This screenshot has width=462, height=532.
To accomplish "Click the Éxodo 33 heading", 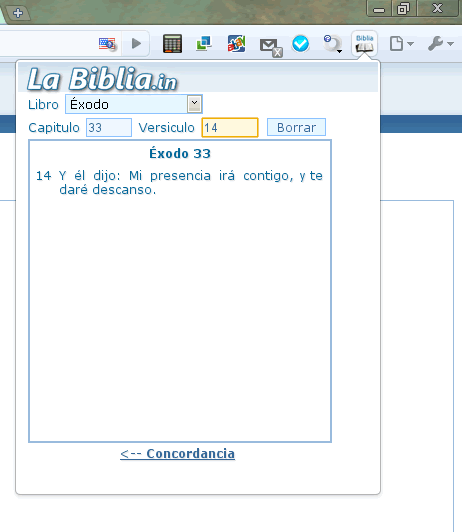I will point(180,154).
